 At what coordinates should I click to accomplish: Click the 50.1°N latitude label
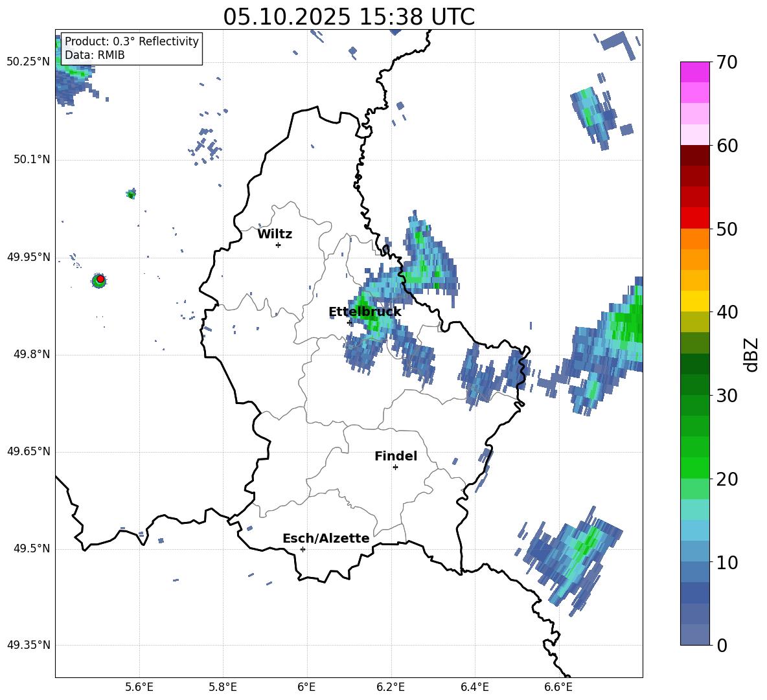[x=32, y=160]
